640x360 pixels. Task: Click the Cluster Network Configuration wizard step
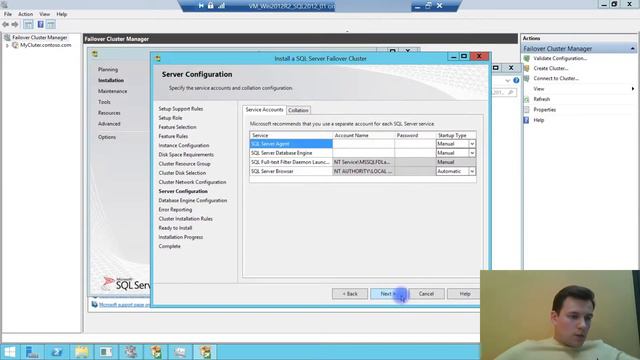[192, 182]
